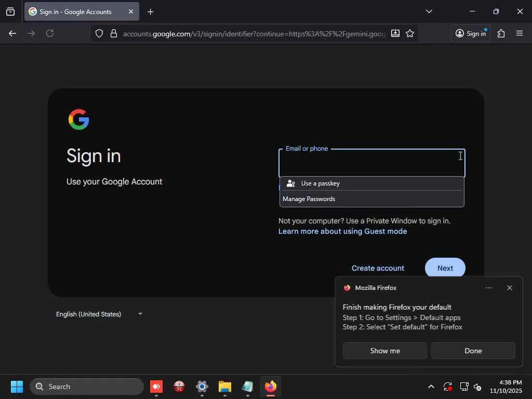
Task: Click Done in Firefox notification
Action: (x=473, y=351)
